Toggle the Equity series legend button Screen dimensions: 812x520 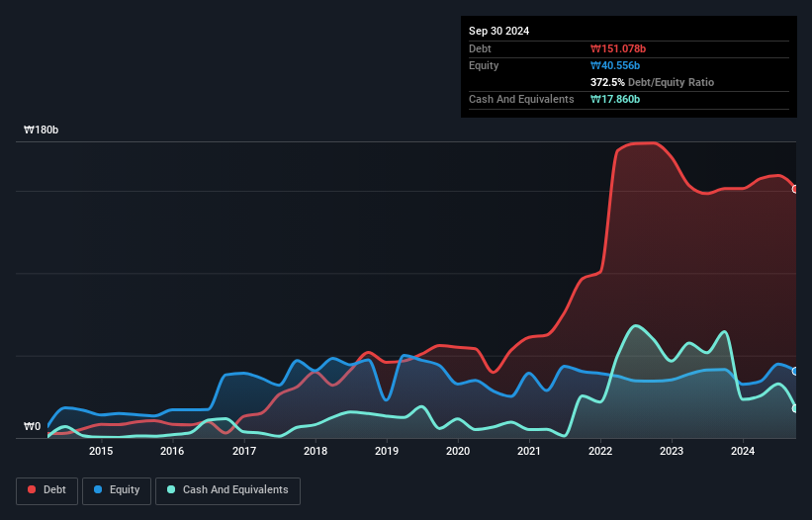coord(117,490)
